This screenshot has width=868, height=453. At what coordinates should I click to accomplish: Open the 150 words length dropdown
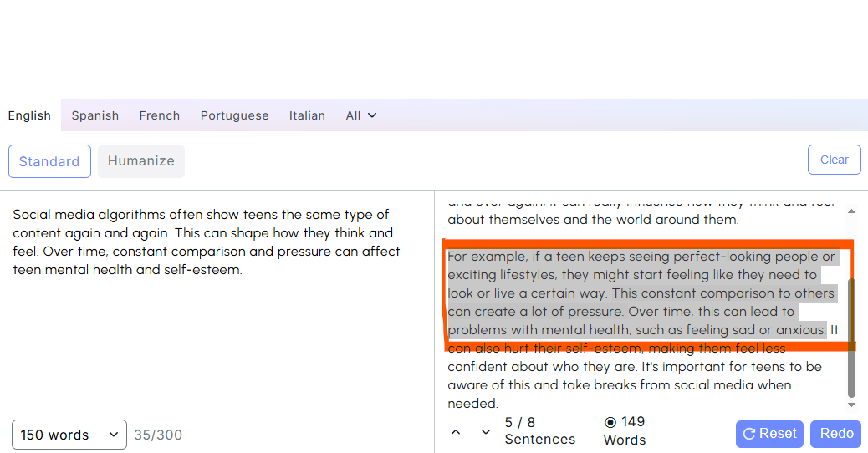pyautogui.click(x=69, y=435)
